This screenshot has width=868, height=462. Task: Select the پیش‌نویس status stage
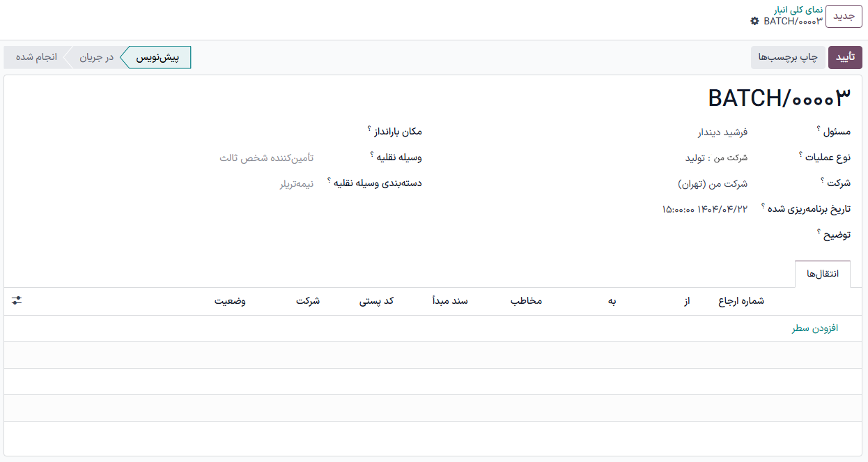(x=157, y=58)
